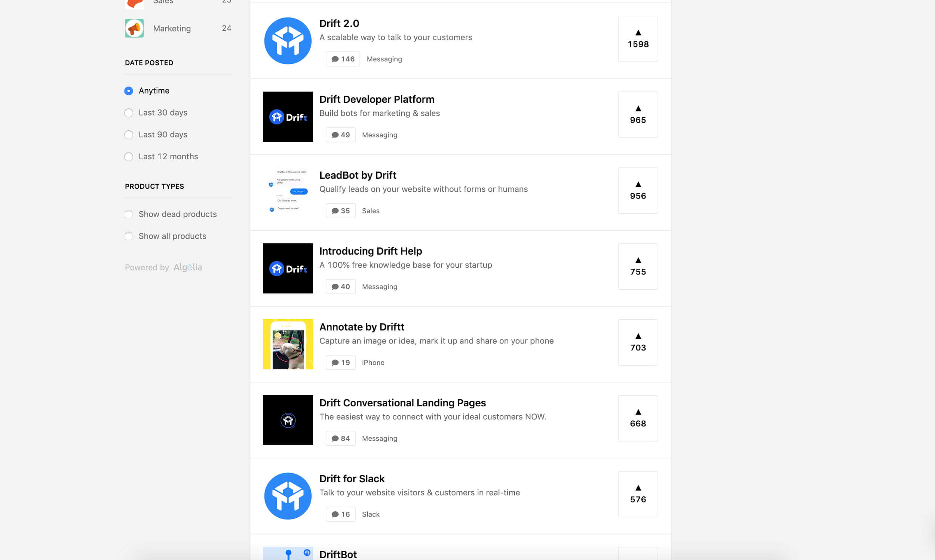This screenshot has width=935, height=560.
Task: Upvote Drift for Slack at 576
Action: pyautogui.click(x=638, y=494)
